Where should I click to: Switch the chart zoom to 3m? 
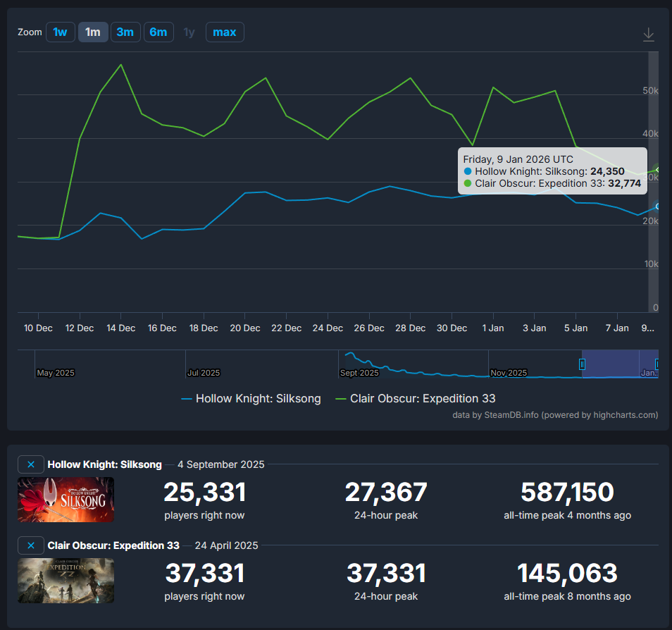pos(125,32)
